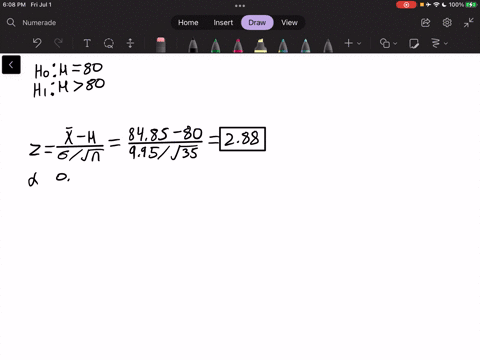Screen dimensions: 480x360
Task: Add a new pen with plus
Action: click(348, 43)
